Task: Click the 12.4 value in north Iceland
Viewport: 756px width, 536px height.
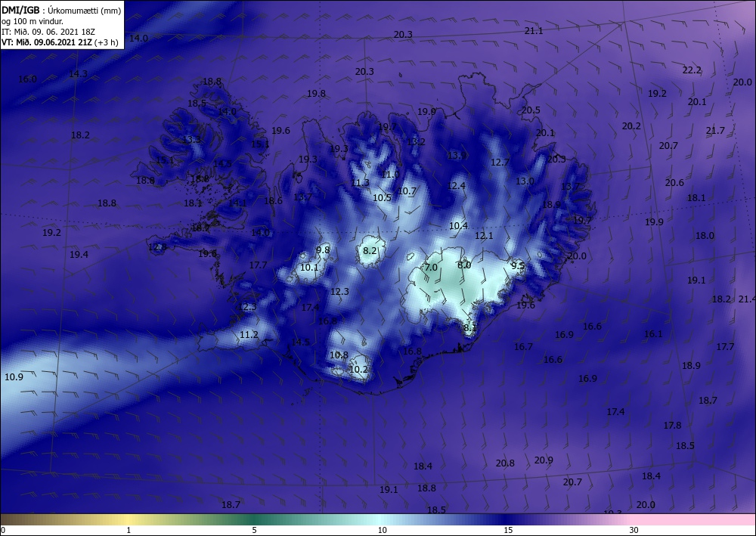Action: [457, 185]
